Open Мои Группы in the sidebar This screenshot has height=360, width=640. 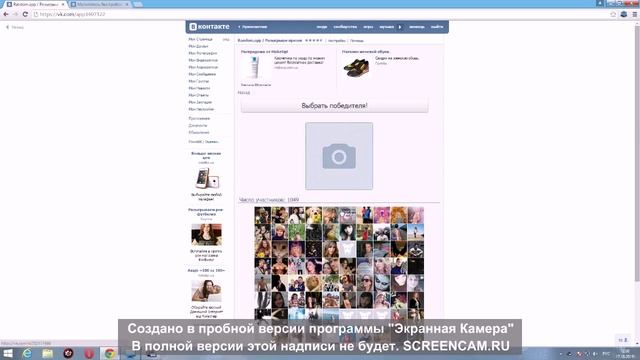pos(199,81)
